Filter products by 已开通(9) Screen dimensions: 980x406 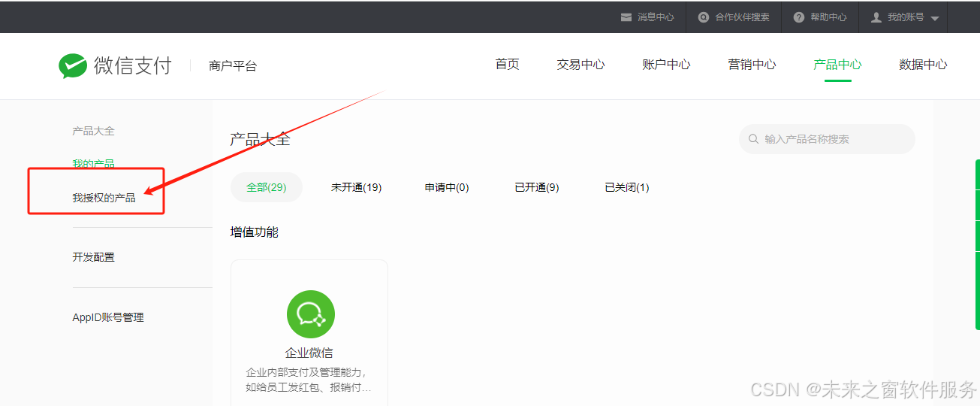pyautogui.click(x=536, y=187)
